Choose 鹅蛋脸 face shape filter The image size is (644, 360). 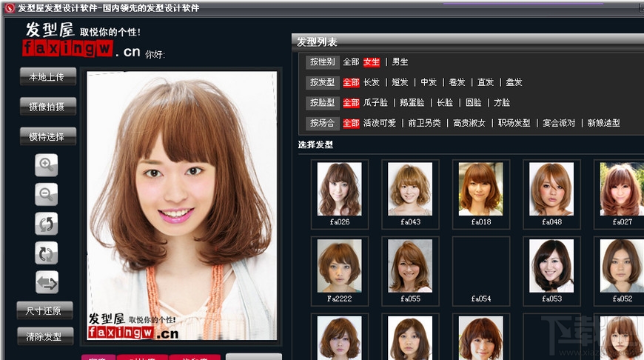pos(412,103)
